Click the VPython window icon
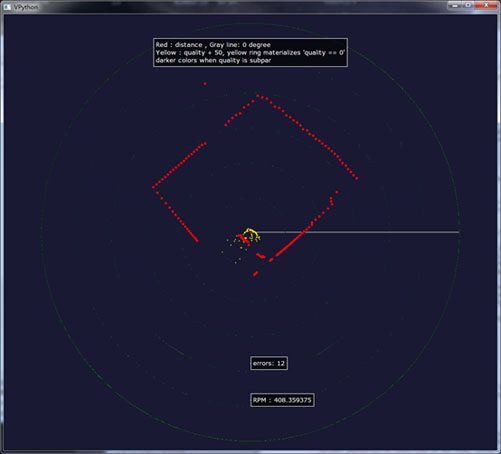The height and width of the screenshot is (454, 501). (7, 7)
